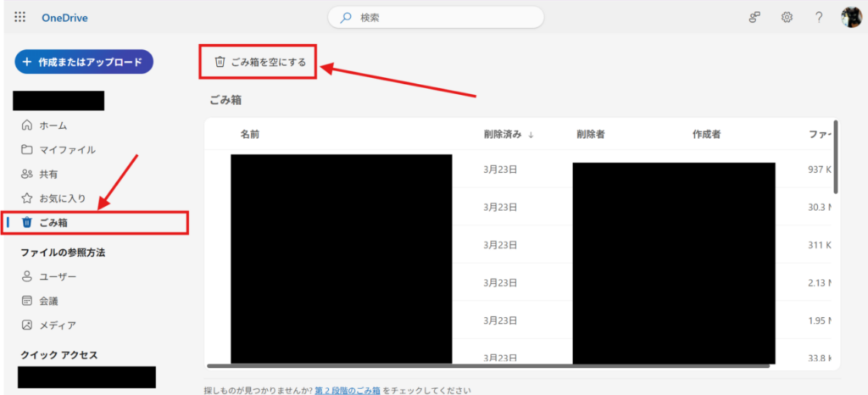This screenshot has height=395, width=868.
Task: Open the network/premium icon beside settings
Action: (x=754, y=17)
